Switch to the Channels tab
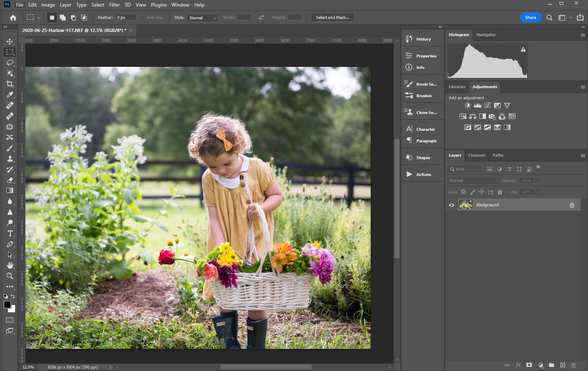588x371 pixels. pyautogui.click(x=476, y=155)
